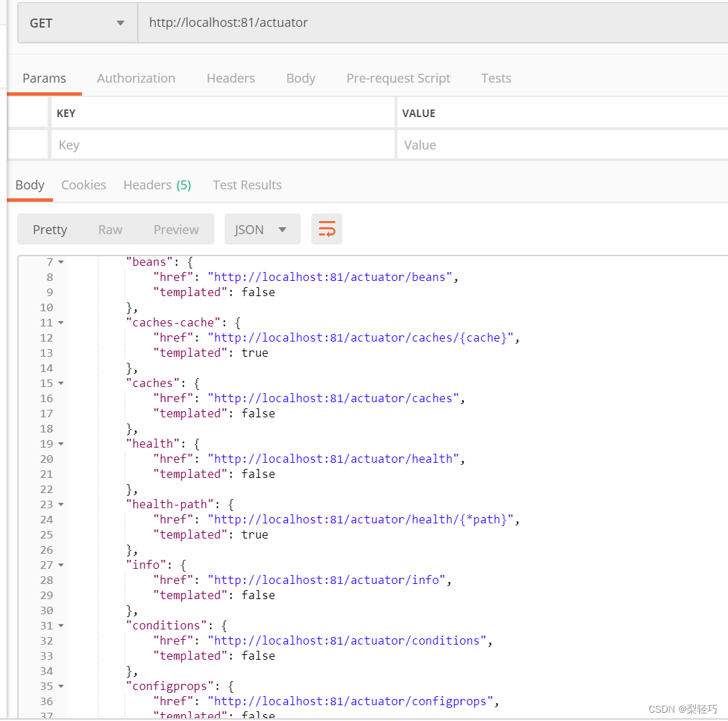This screenshot has width=728, height=721.
Task: Switch to the Raw response view
Action: [110, 229]
